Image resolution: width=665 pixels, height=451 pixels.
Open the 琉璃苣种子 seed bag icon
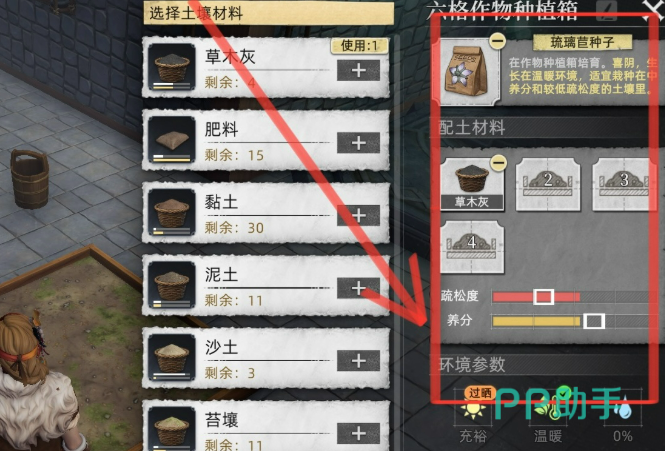[x=466, y=71]
